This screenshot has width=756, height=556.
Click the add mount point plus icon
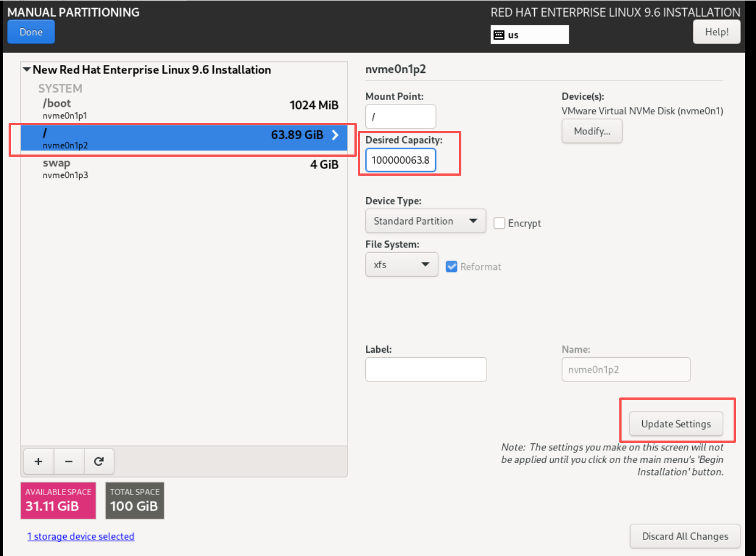[38, 461]
